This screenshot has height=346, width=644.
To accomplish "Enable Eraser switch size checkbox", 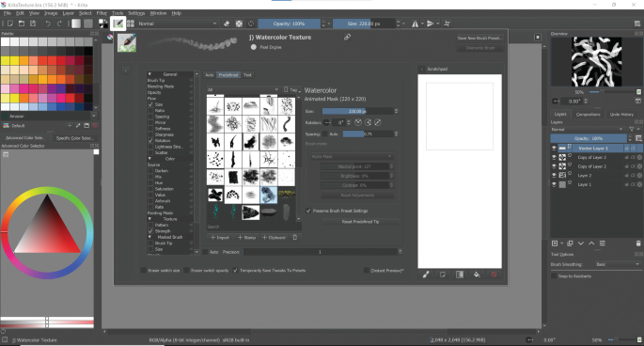I will click(x=143, y=271).
